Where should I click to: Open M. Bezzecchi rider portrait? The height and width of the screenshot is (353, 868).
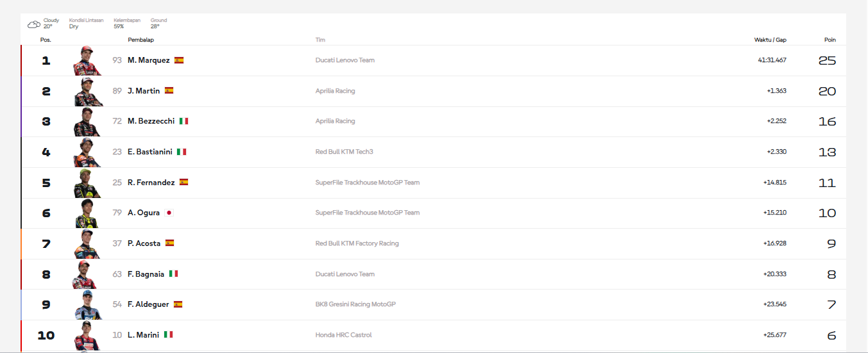[87, 122]
